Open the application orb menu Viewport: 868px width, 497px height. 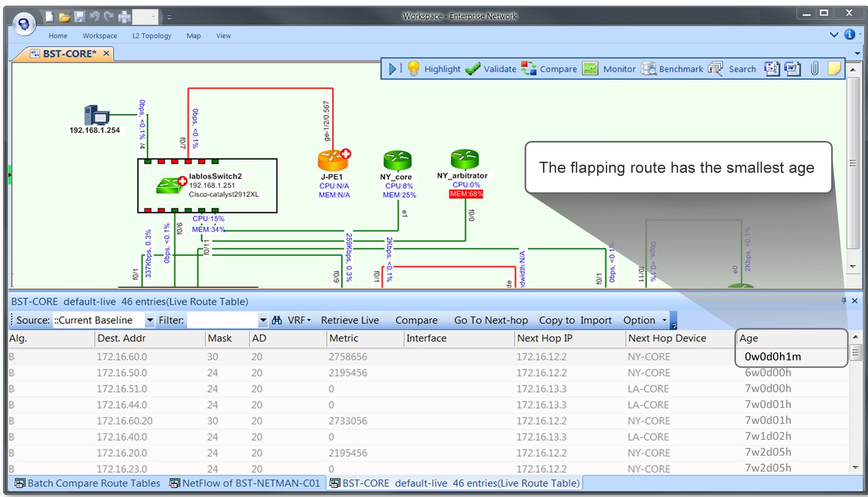24,24
